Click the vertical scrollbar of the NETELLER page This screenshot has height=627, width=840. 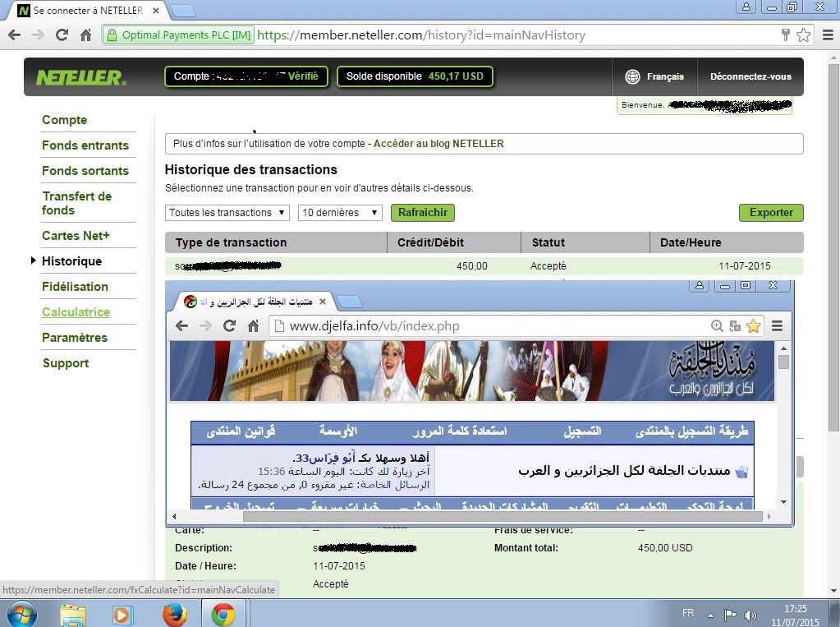[x=833, y=247]
